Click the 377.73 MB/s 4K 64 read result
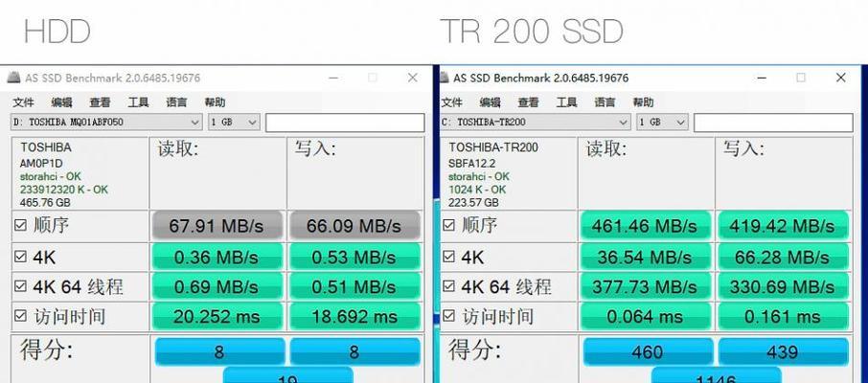868x383 pixels. pos(645,286)
